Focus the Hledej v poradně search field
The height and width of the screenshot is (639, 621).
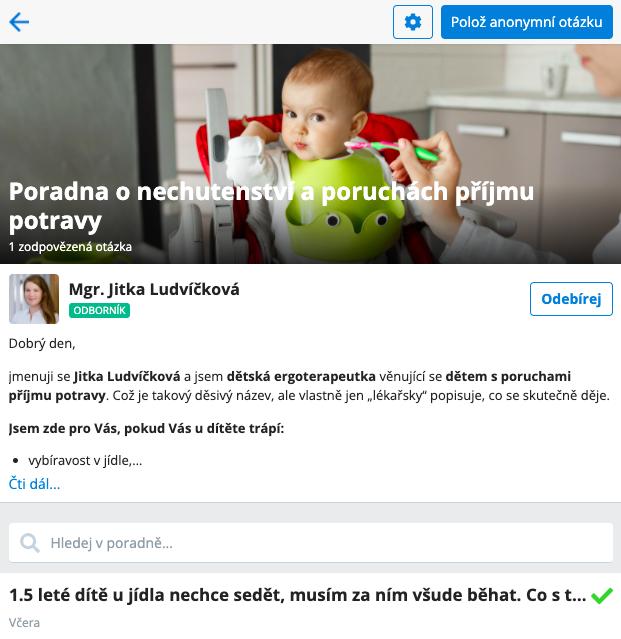point(310,543)
